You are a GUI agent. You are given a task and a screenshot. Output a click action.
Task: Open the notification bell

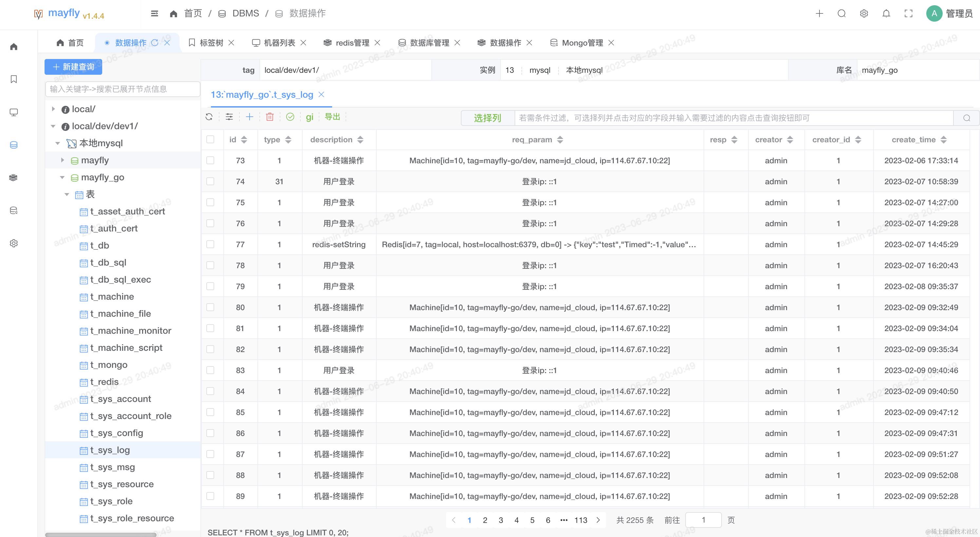pos(886,14)
